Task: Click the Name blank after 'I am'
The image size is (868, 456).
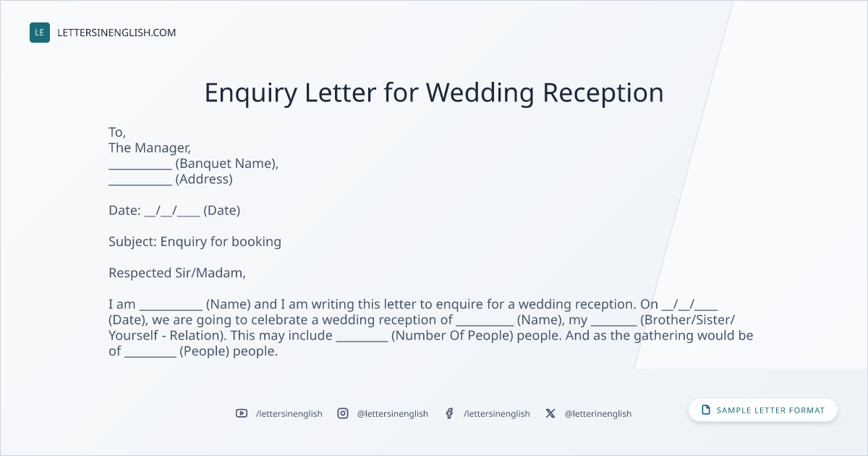Action: [171, 306]
